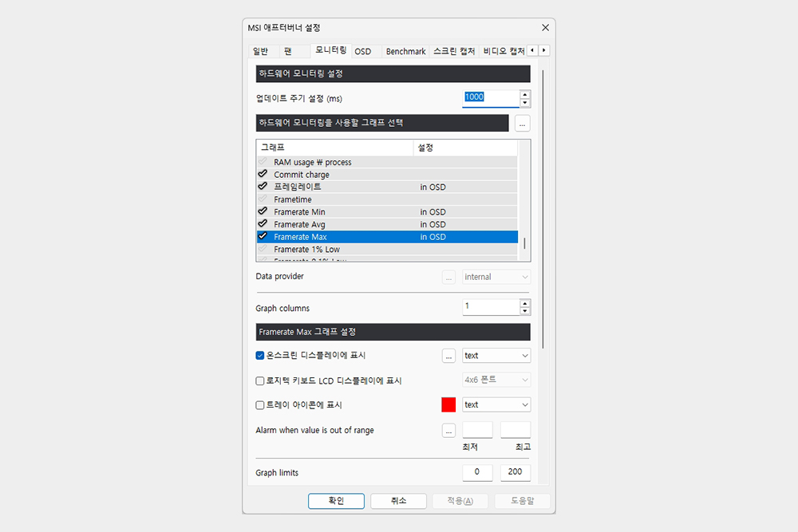
Task: Close the MSI 애프터버너 설정 dialog
Action: [x=545, y=27]
